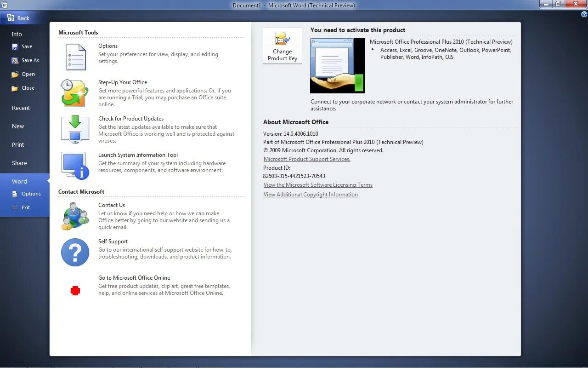The image size is (588, 368).
Task: Click the Options icon under Word
Action: [15, 194]
